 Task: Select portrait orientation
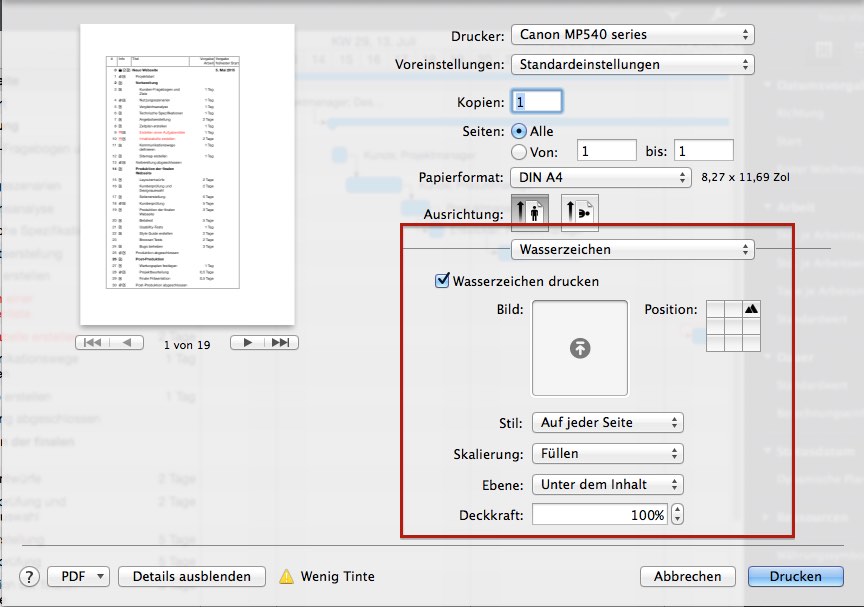530,211
